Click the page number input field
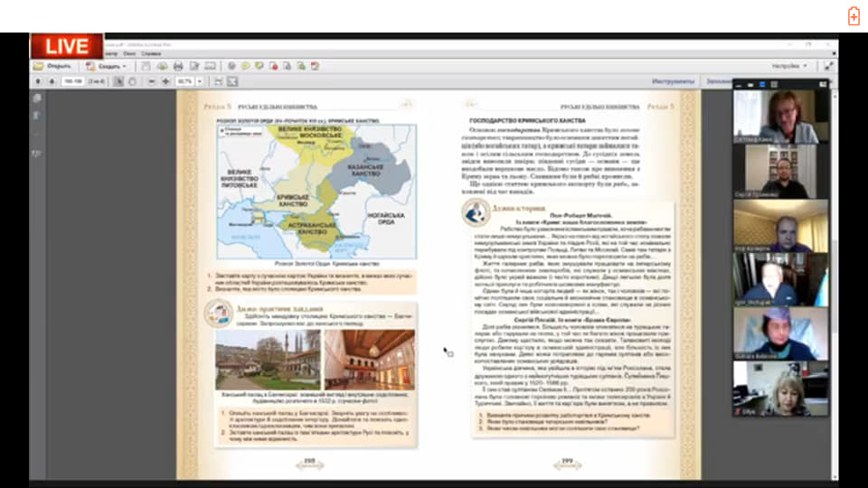This screenshot has width=868, height=488. 72,81
